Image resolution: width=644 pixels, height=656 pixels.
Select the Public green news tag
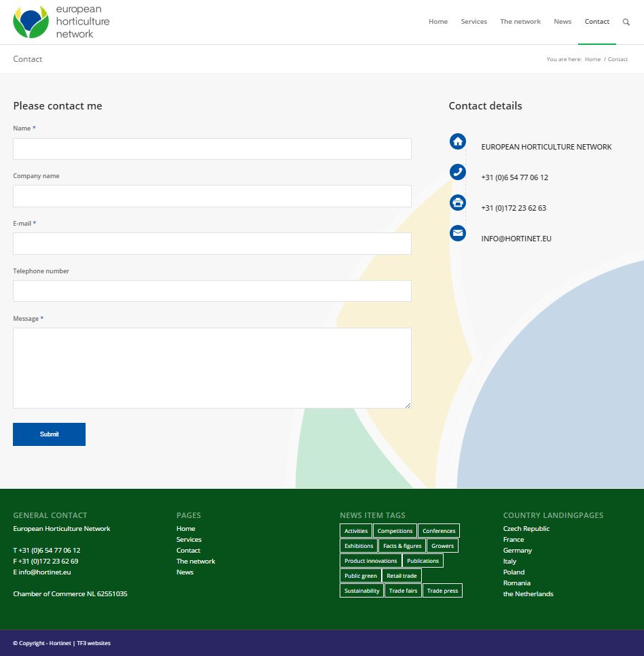click(361, 576)
